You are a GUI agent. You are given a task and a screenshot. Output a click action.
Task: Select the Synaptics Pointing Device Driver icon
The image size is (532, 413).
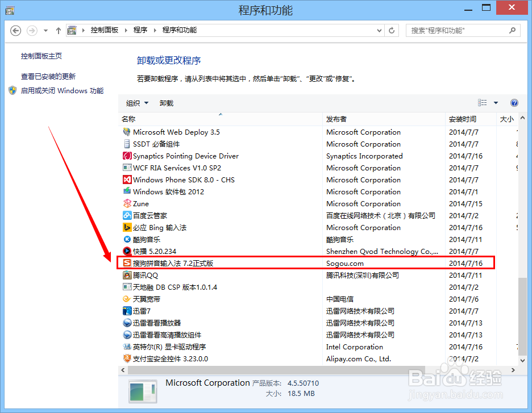coord(127,156)
